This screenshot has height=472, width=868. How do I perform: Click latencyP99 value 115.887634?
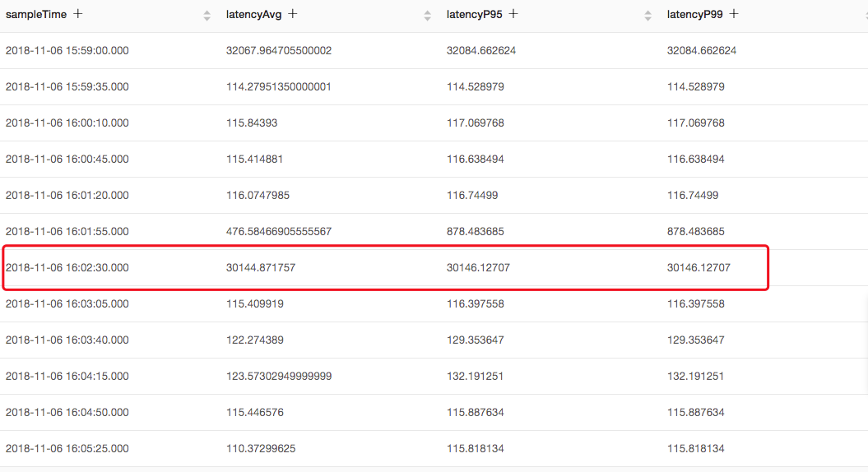point(695,412)
